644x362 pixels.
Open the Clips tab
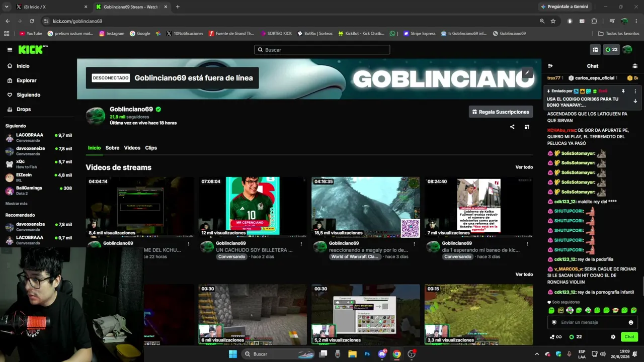click(x=151, y=148)
